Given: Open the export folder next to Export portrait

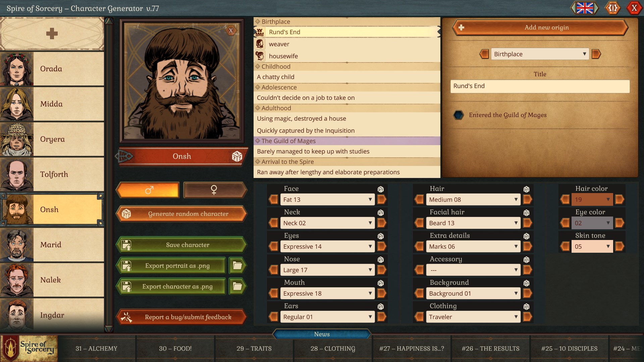Looking at the screenshot, I should coord(237,265).
